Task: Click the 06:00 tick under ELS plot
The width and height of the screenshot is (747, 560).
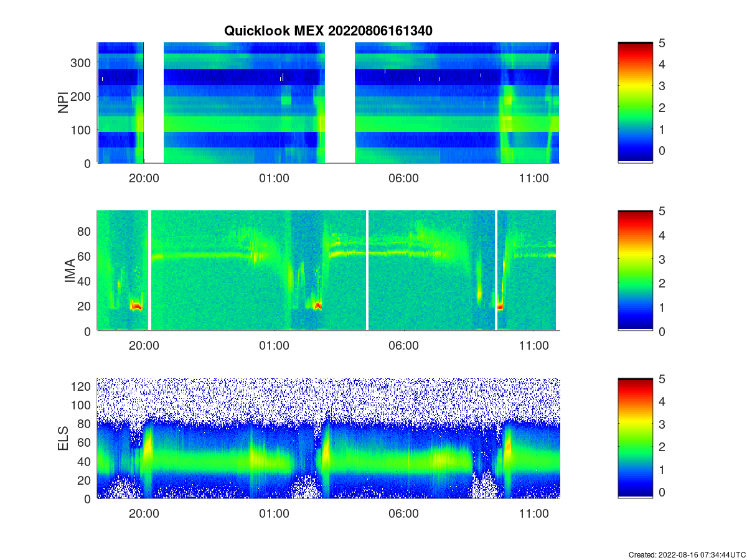Action: pos(403,514)
